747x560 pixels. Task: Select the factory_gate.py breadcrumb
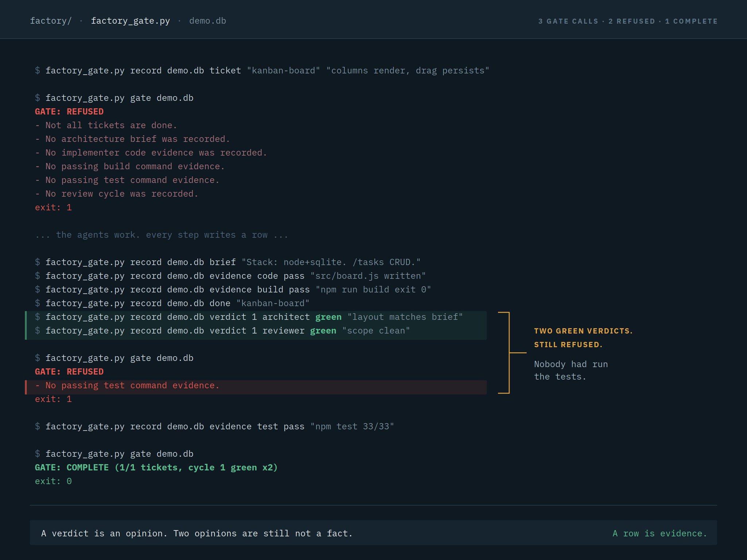tap(130, 21)
